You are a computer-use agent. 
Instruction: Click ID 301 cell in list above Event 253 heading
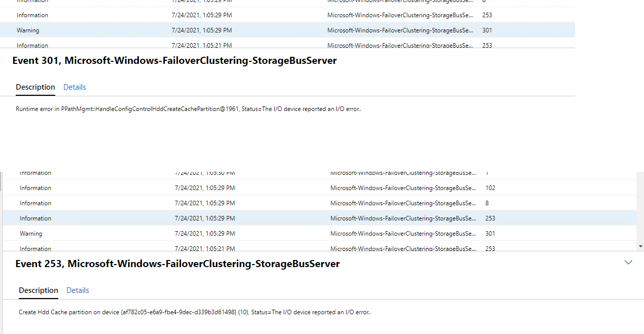tap(490, 234)
